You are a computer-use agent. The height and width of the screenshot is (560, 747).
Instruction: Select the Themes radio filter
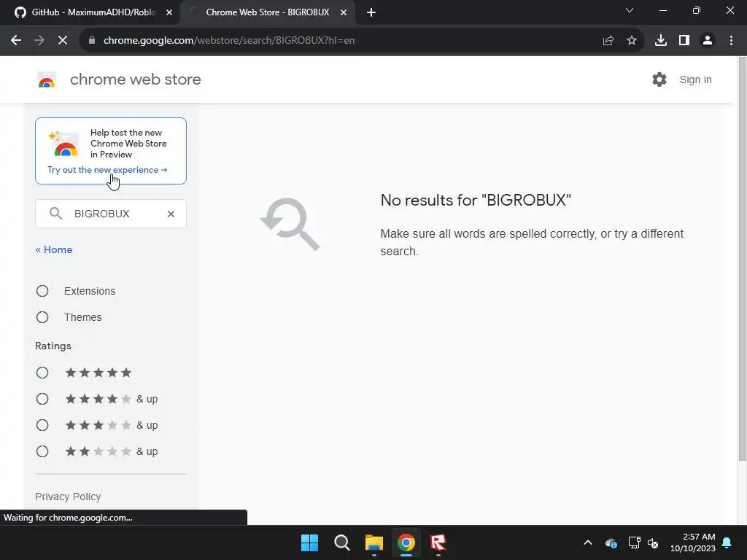tap(42, 317)
